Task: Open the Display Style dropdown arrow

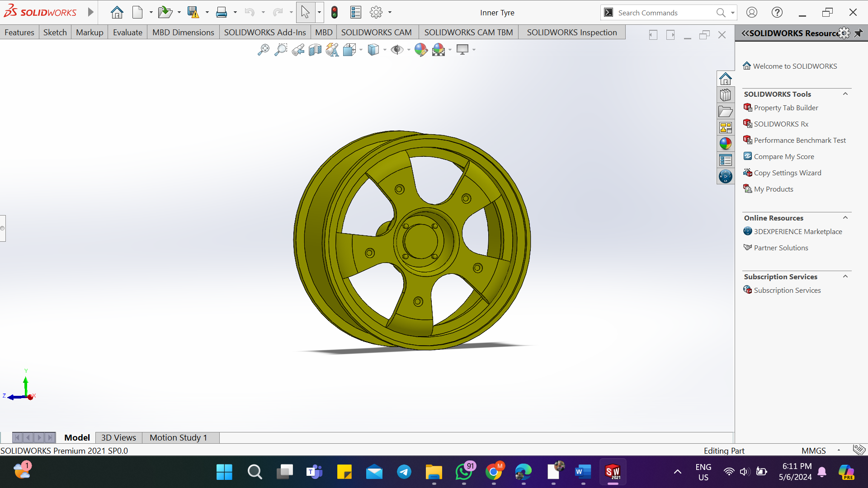Action: tap(385, 50)
